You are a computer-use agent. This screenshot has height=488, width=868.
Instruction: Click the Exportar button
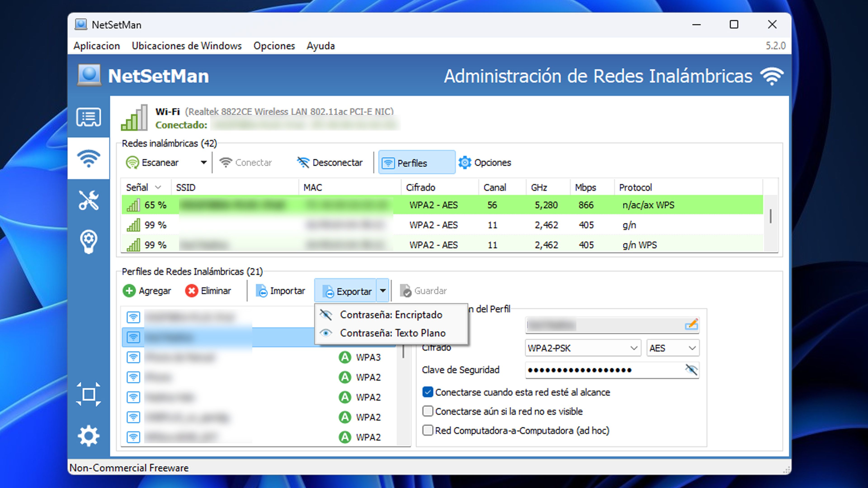pyautogui.click(x=345, y=291)
